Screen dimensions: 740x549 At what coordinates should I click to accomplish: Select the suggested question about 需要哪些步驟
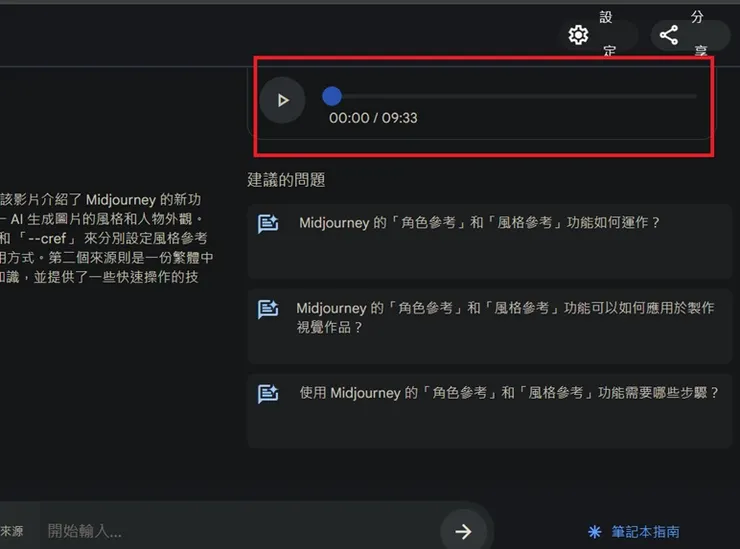(489, 411)
